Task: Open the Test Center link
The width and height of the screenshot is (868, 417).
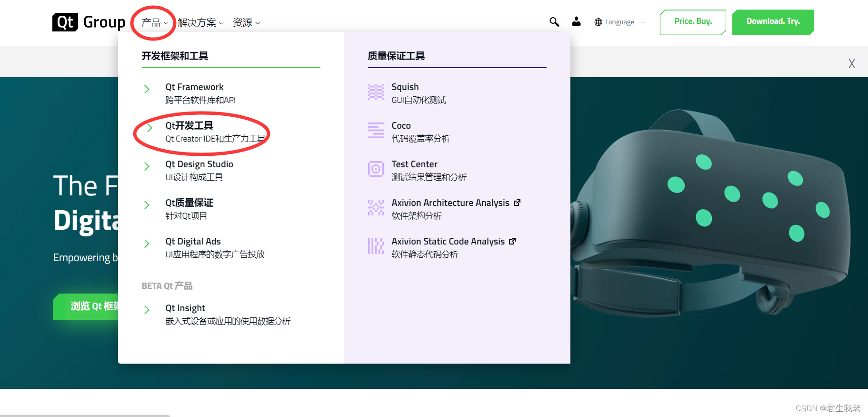Action: (414, 164)
